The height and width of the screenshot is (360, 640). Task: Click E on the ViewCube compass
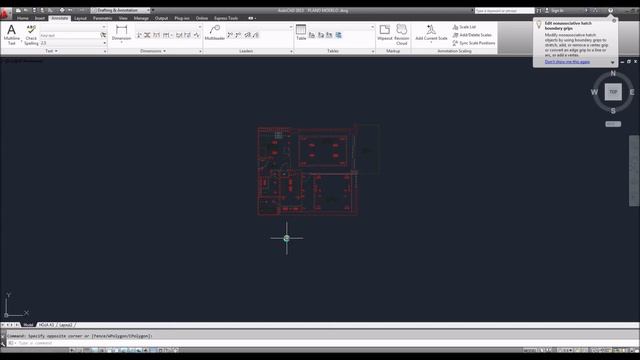(x=632, y=92)
